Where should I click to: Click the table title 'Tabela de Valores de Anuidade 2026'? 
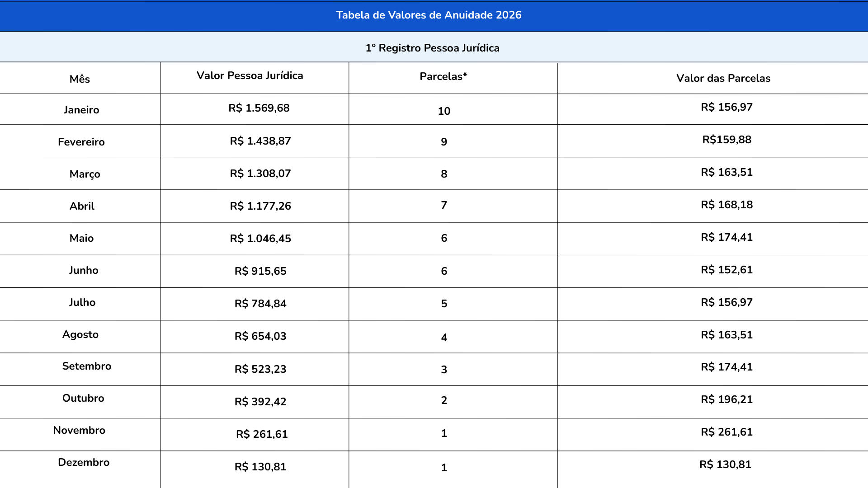click(429, 15)
